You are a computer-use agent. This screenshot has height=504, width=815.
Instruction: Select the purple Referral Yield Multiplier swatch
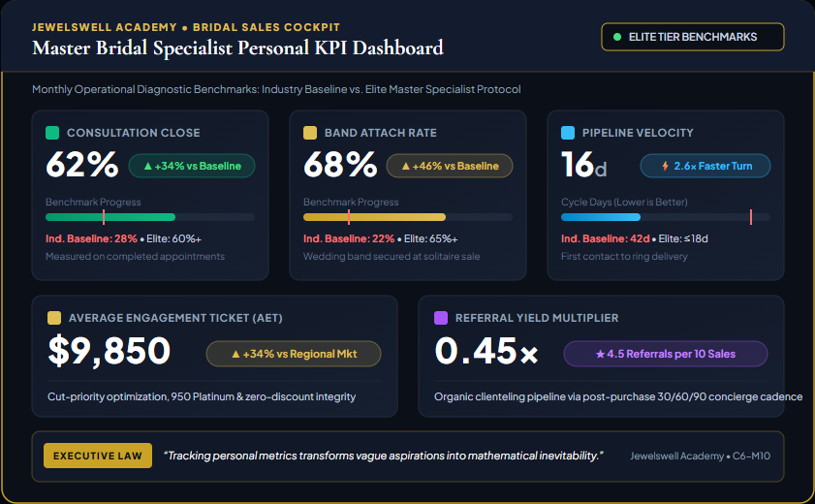coord(441,318)
